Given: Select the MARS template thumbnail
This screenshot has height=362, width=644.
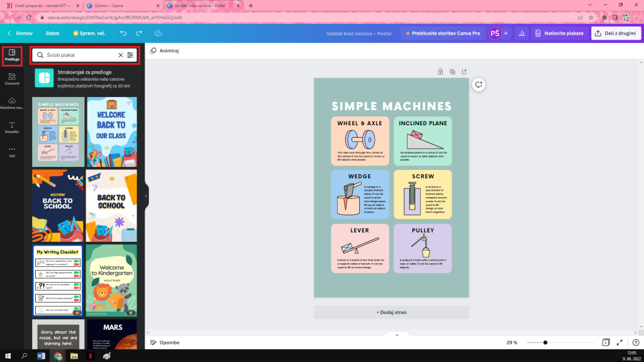Looking at the screenshot, I should pos(112,334).
